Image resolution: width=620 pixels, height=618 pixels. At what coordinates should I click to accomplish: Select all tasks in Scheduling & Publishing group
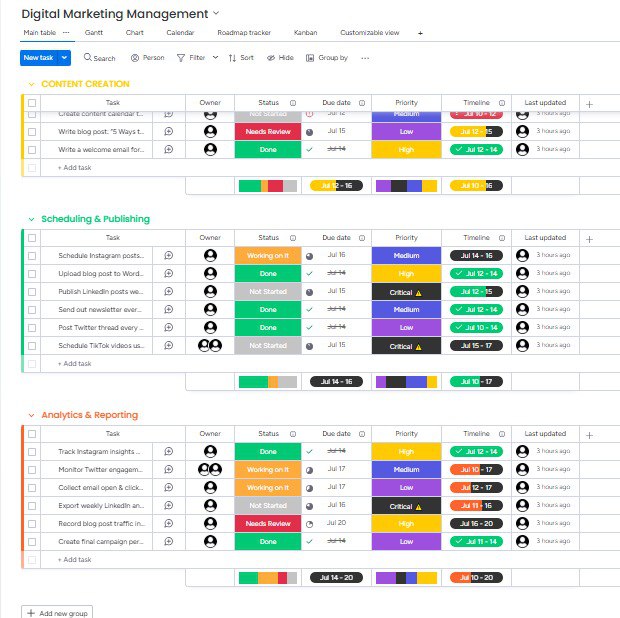[32, 238]
